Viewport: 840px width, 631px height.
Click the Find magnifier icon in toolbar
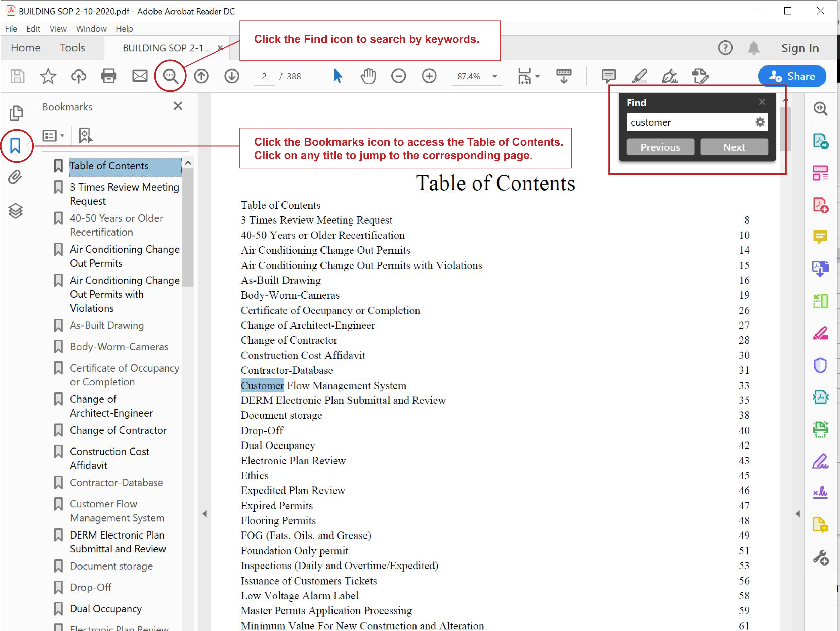coord(170,76)
